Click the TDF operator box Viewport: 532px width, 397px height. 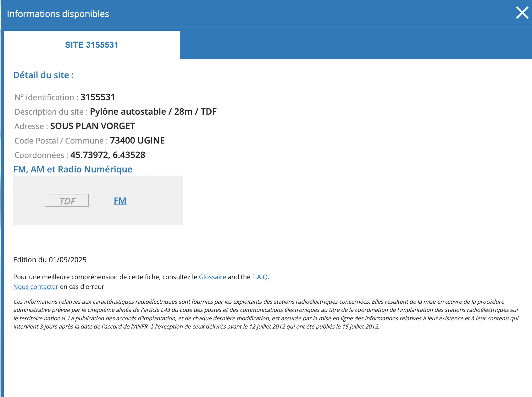pyautogui.click(x=67, y=200)
